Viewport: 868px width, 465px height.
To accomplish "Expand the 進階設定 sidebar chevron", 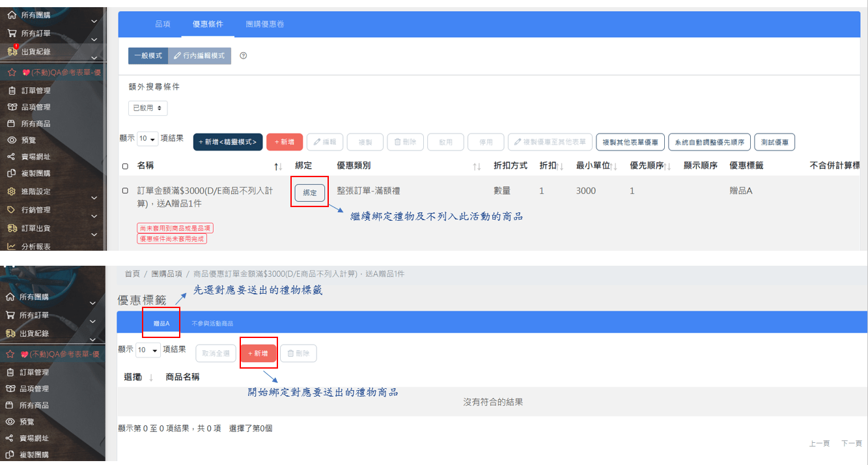I will tap(94, 199).
